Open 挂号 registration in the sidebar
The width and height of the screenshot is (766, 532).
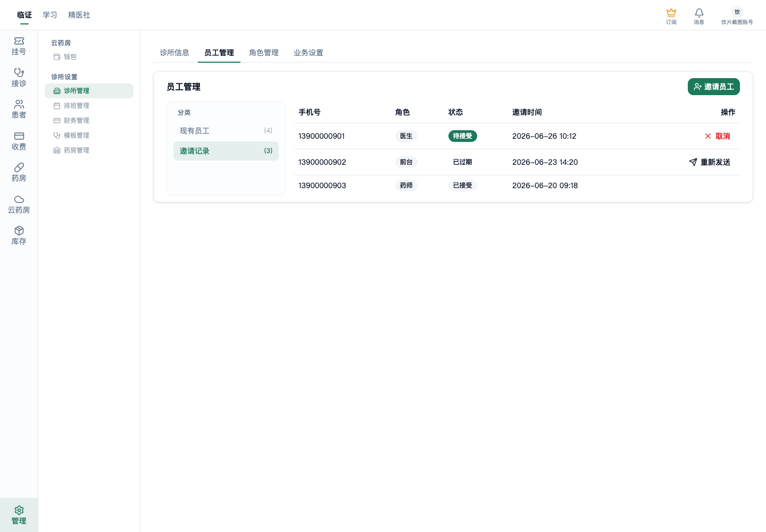pyautogui.click(x=19, y=46)
